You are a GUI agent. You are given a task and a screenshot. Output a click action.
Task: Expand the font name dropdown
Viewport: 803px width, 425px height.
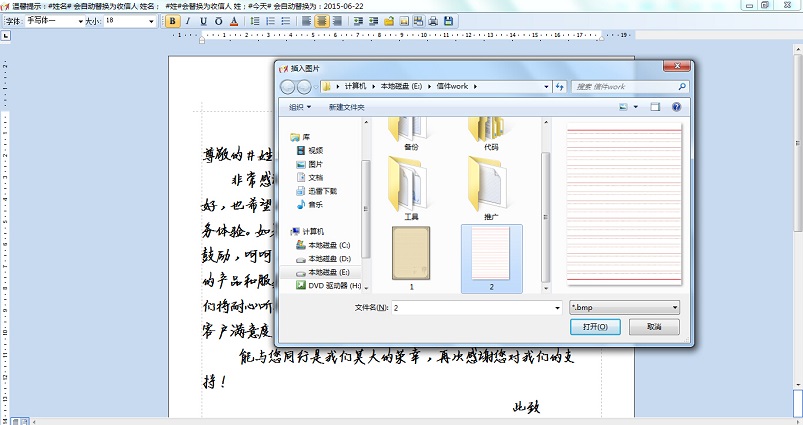click(79, 20)
